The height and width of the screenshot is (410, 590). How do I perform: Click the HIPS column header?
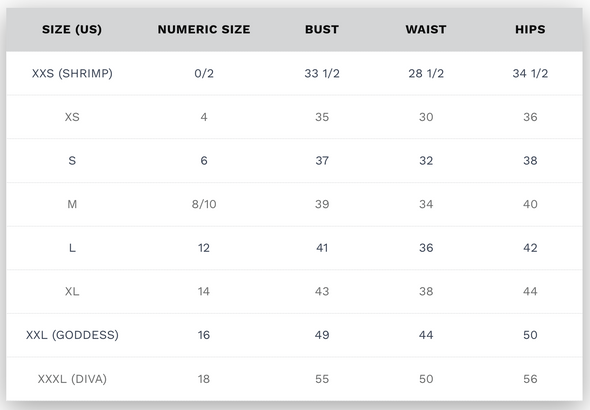click(530, 29)
